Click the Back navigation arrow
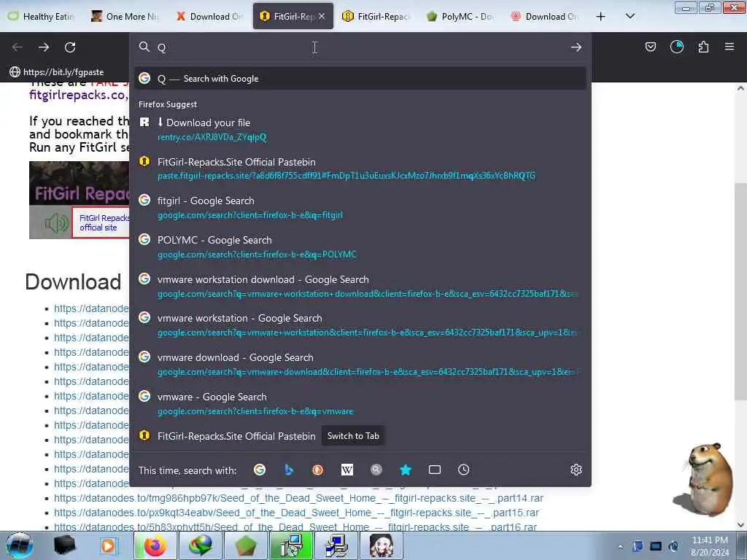 tap(18, 47)
